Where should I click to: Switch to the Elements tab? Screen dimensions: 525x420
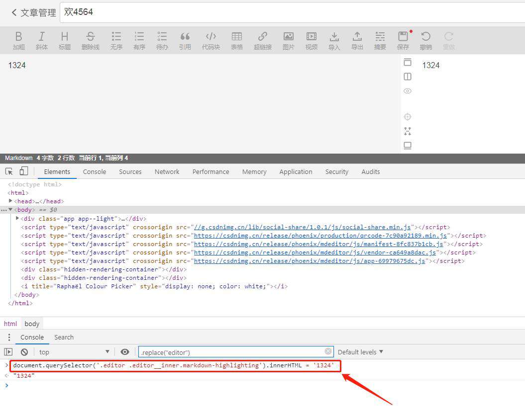click(x=57, y=171)
